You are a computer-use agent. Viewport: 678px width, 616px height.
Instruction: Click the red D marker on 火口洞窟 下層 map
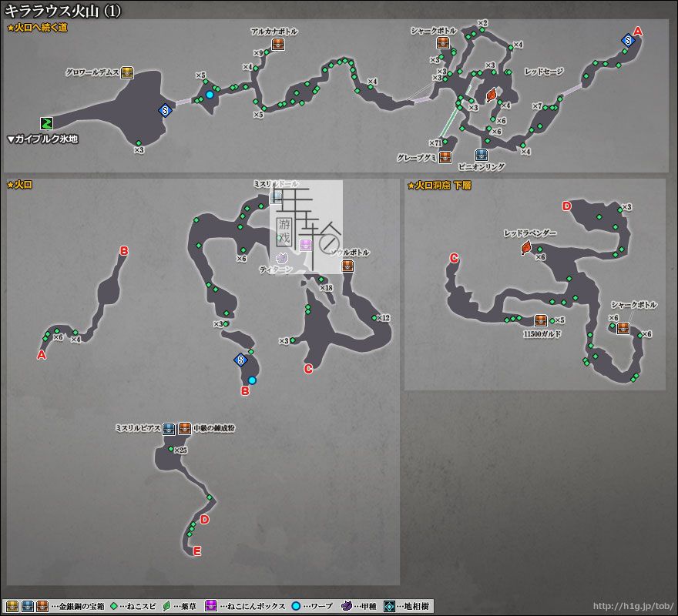567,206
